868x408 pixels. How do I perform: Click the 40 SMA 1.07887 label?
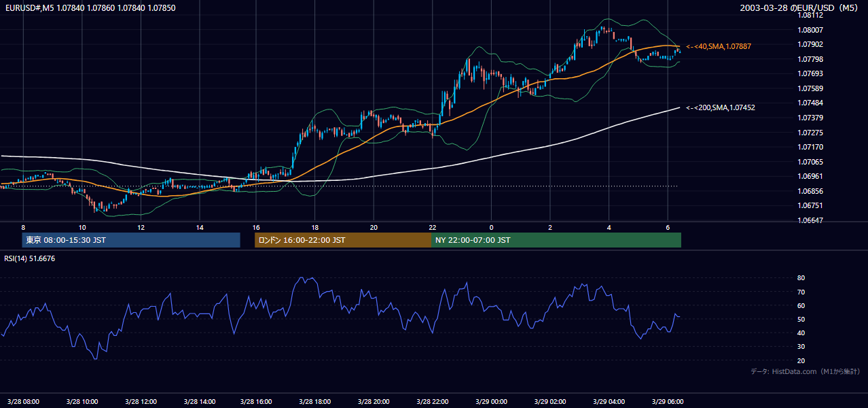point(719,46)
